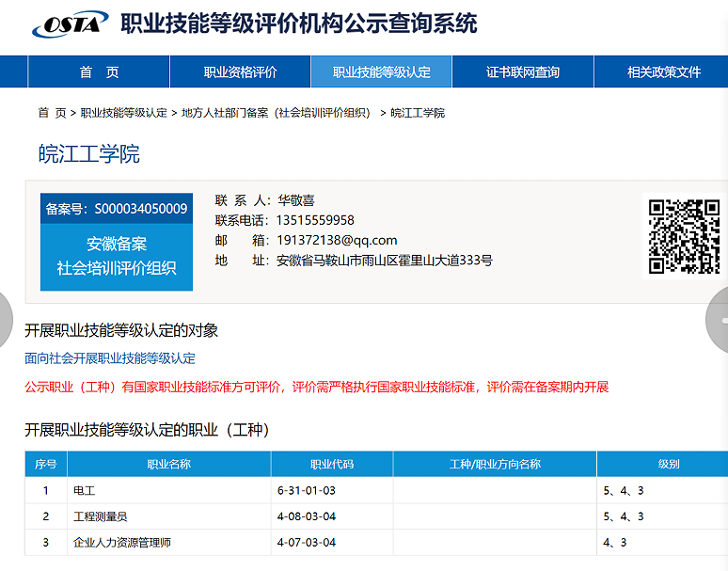The width and height of the screenshot is (728, 571).
Task: Click the OSTA logo
Action: (x=70, y=24)
